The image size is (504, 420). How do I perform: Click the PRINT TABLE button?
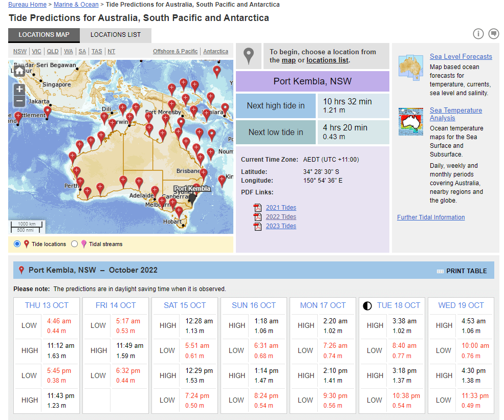tap(462, 271)
